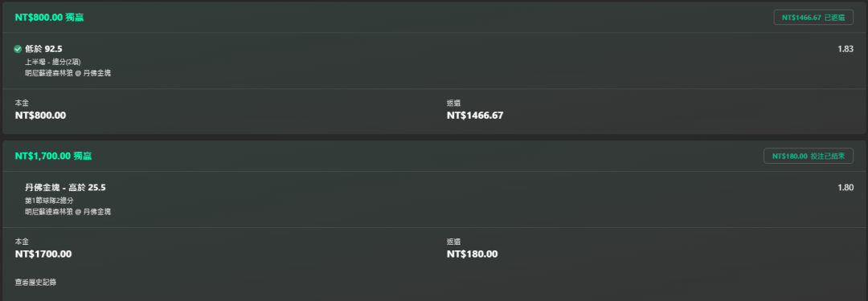This screenshot has width=868, height=301.
Task: Click the NT$180.00 投注已結束 status badge
Action: [809, 156]
